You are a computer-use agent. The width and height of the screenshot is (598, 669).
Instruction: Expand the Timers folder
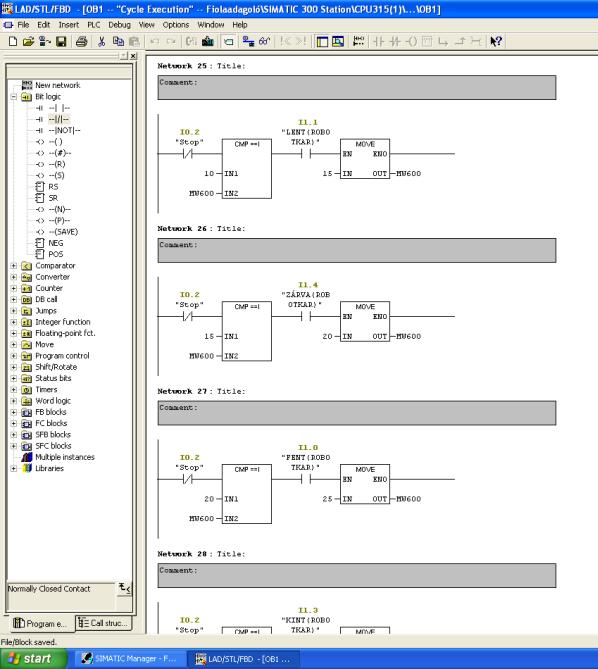pyautogui.click(x=14, y=390)
